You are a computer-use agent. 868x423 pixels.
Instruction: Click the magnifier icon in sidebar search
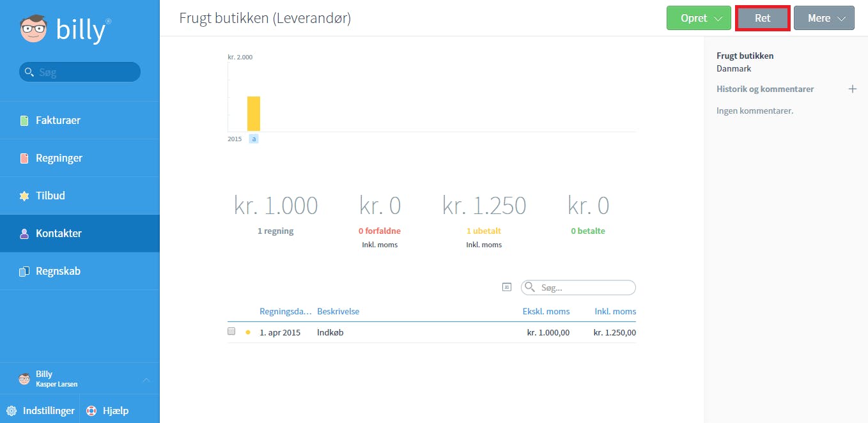29,72
